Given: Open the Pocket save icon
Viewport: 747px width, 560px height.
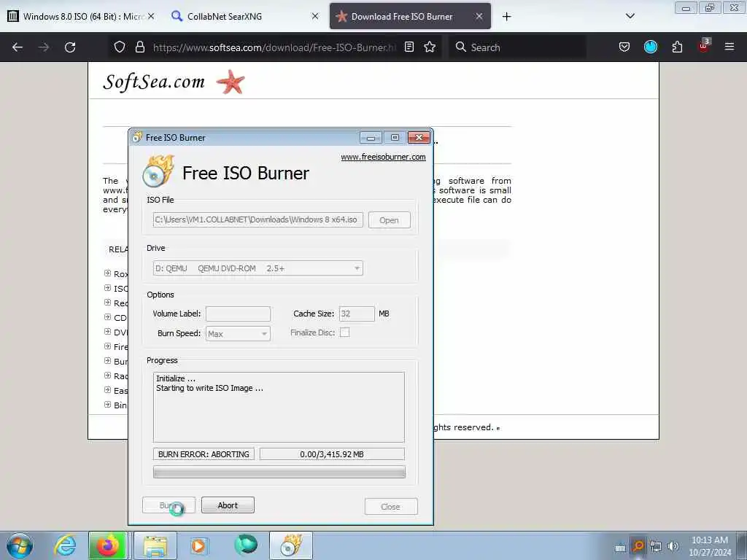Looking at the screenshot, I should coord(624,47).
